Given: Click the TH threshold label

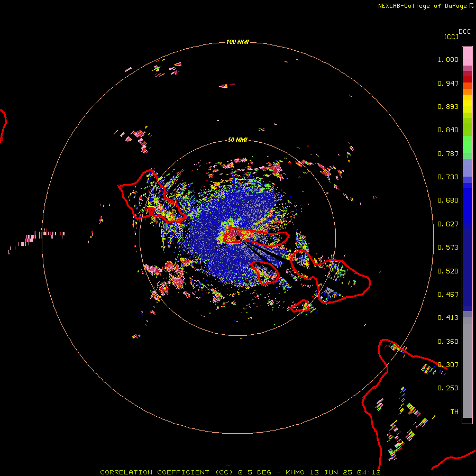Looking at the screenshot, I should click(x=454, y=412).
